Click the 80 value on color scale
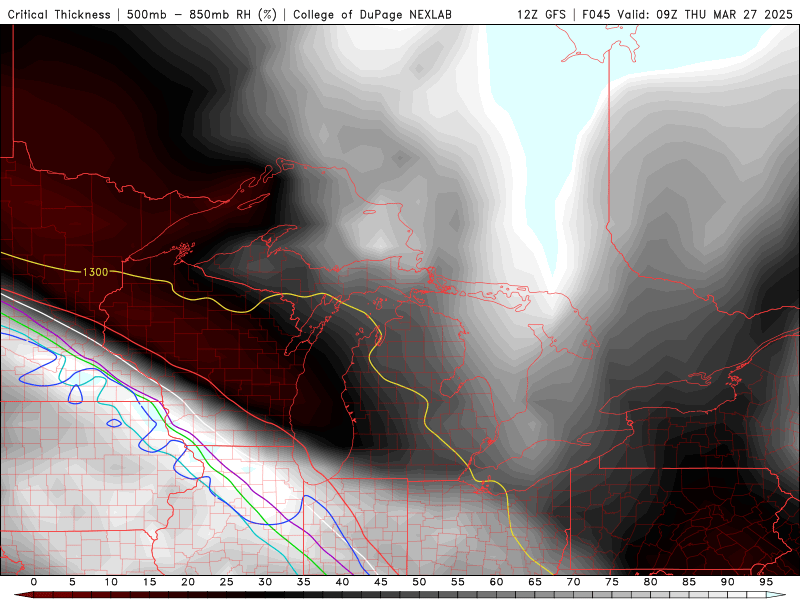800x600 pixels. click(650, 582)
